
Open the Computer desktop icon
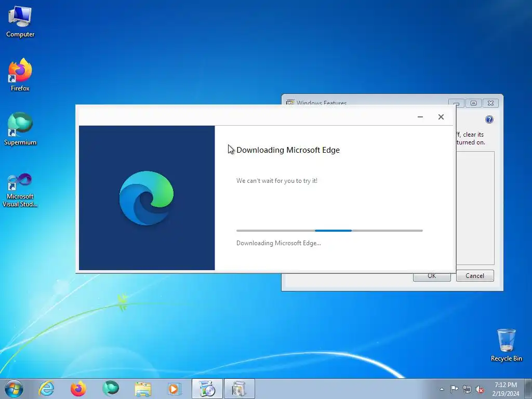point(20,22)
